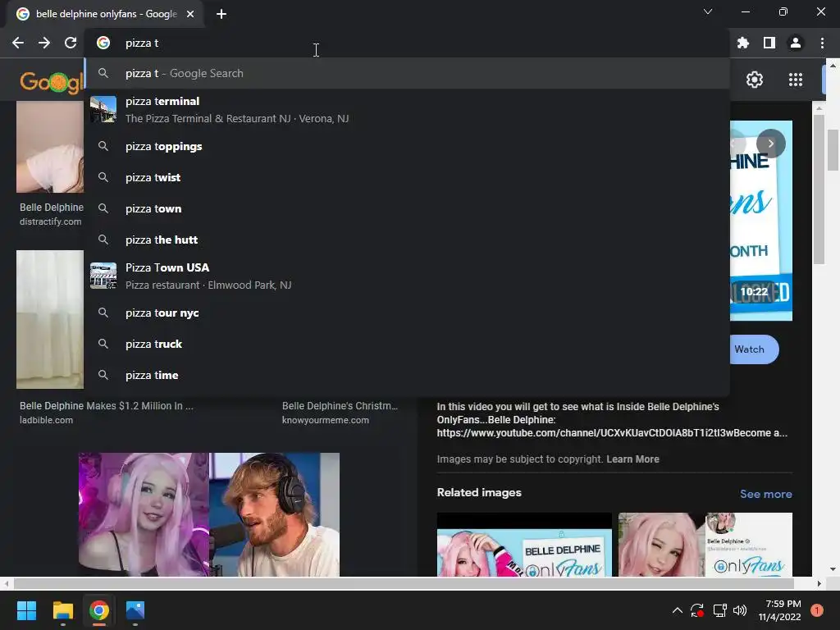Select the pizza truck suggestion
Viewport: 840px width, 630px height.
[x=407, y=344]
